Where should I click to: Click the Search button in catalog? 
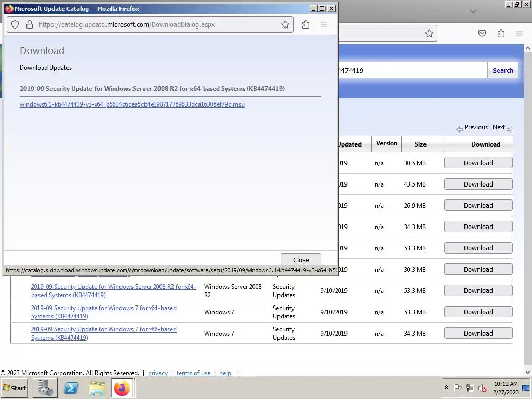point(502,70)
